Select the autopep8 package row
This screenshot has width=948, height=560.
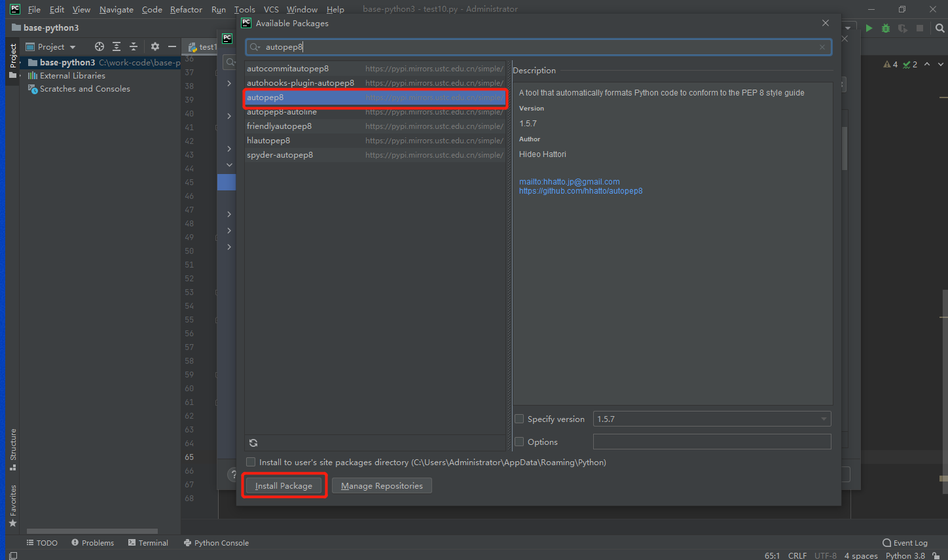point(375,97)
